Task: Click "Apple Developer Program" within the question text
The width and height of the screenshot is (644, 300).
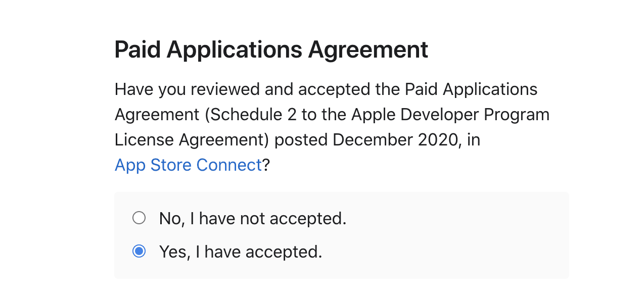Action: pos(452,114)
